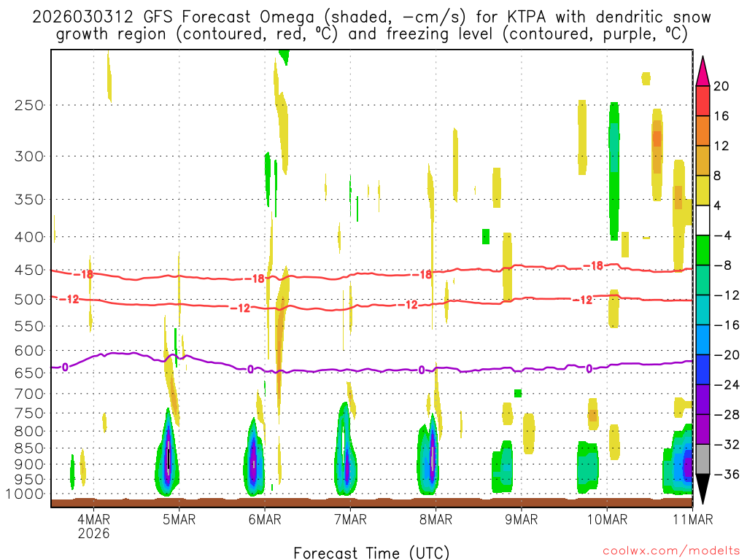Click the pink up arrow atop the color bar
The height and width of the screenshot is (560, 747).
coord(703,71)
